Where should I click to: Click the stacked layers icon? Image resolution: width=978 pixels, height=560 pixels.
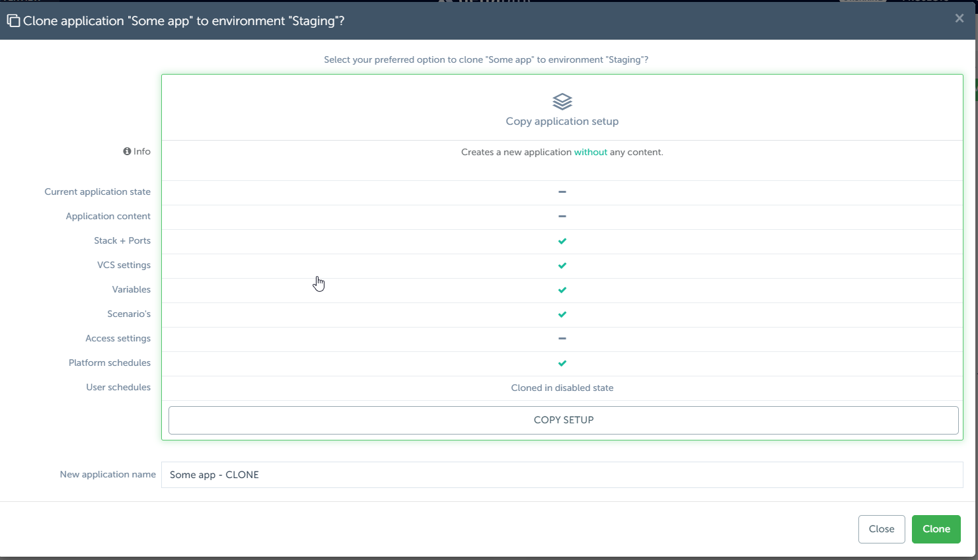tap(562, 102)
